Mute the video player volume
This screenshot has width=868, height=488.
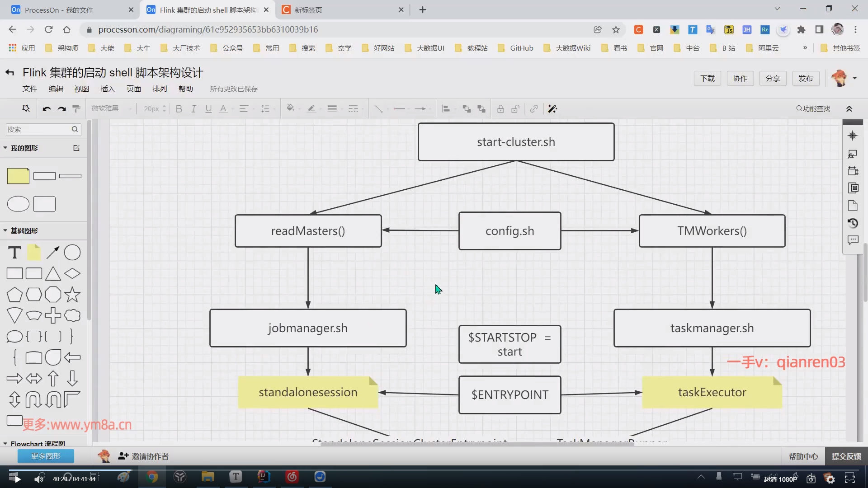pos(39,479)
